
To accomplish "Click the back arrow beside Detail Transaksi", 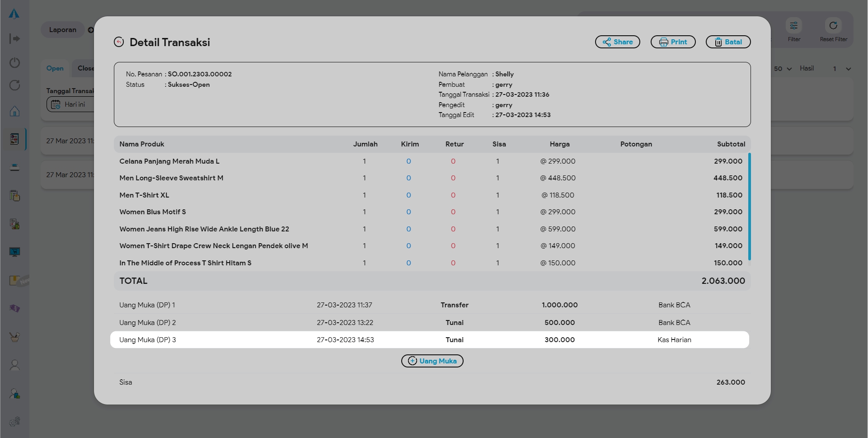I will [x=119, y=42].
